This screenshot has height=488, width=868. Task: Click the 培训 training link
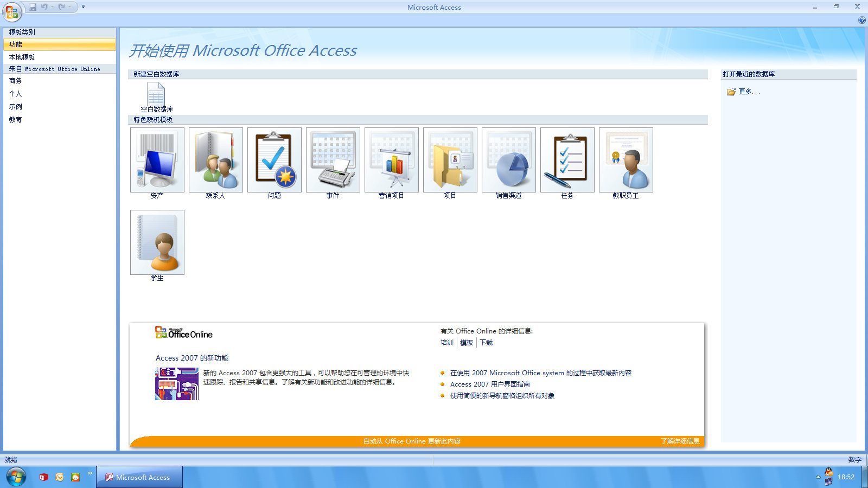447,343
